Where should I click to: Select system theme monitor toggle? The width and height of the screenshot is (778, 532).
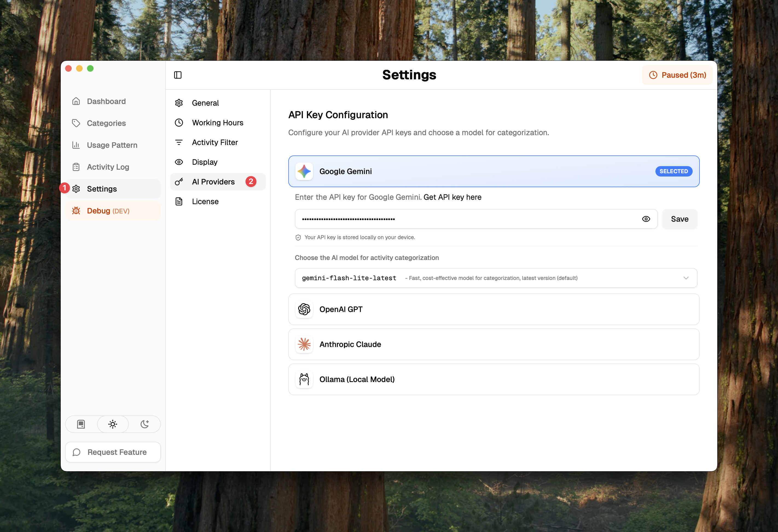click(x=81, y=424)
